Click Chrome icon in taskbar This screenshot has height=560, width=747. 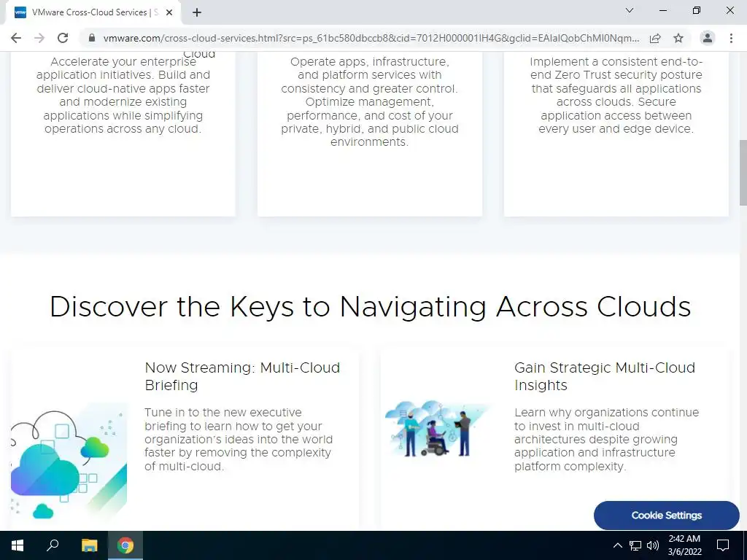[x=125, y=545]
